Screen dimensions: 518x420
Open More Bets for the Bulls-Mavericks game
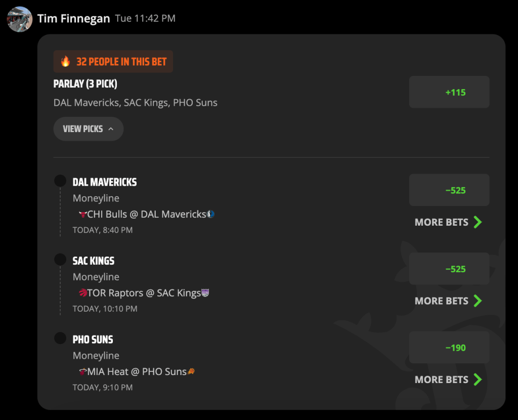click(448, 222)
